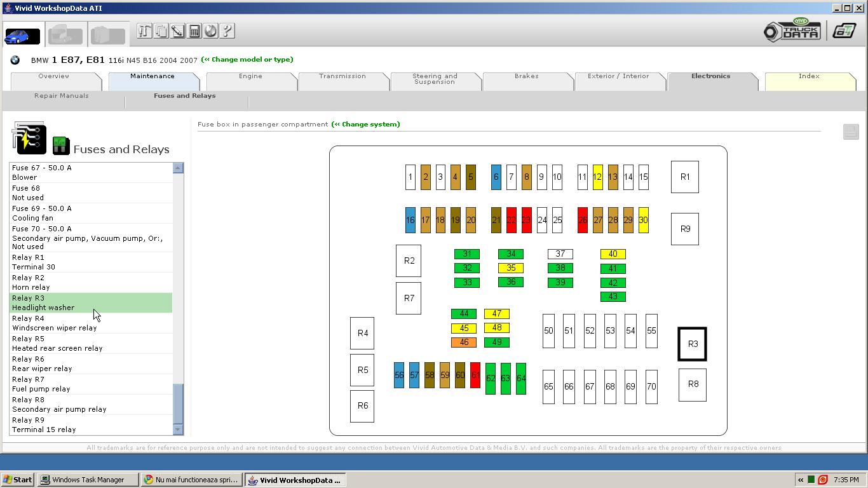Screen dimensions: 868x488
Task: Click relay R1 box in the diagram
Action: click(685, 177)
